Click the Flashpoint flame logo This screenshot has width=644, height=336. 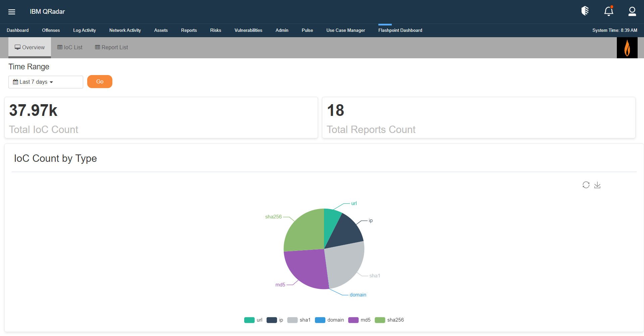(627, 48)
